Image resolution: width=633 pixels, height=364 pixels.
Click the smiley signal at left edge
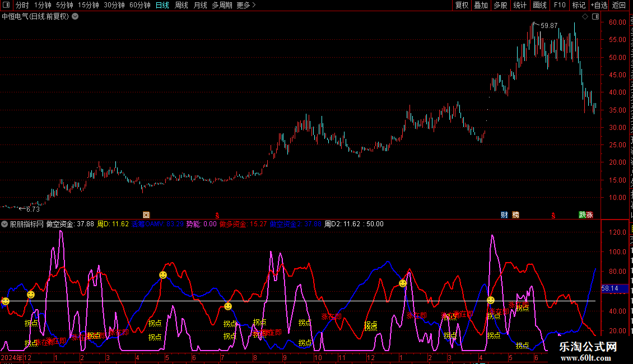click(5, 301)
